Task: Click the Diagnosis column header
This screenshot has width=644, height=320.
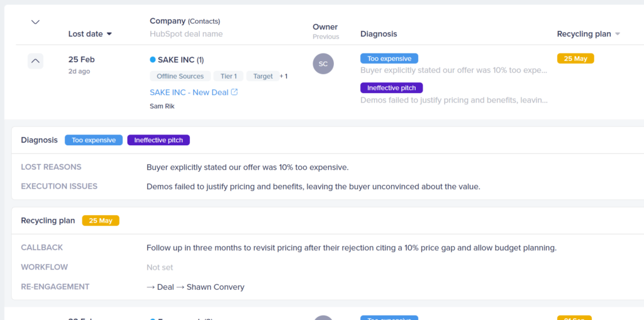Action: point(379,34)
